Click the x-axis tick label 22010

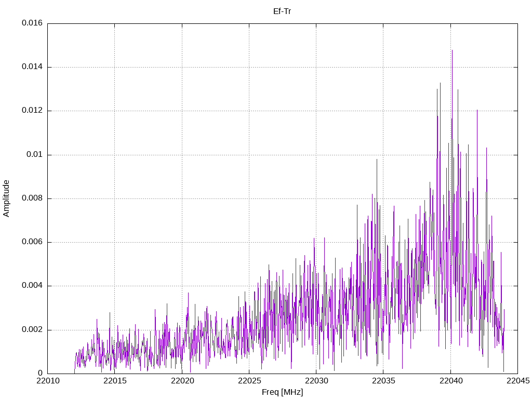pos(47,381)
